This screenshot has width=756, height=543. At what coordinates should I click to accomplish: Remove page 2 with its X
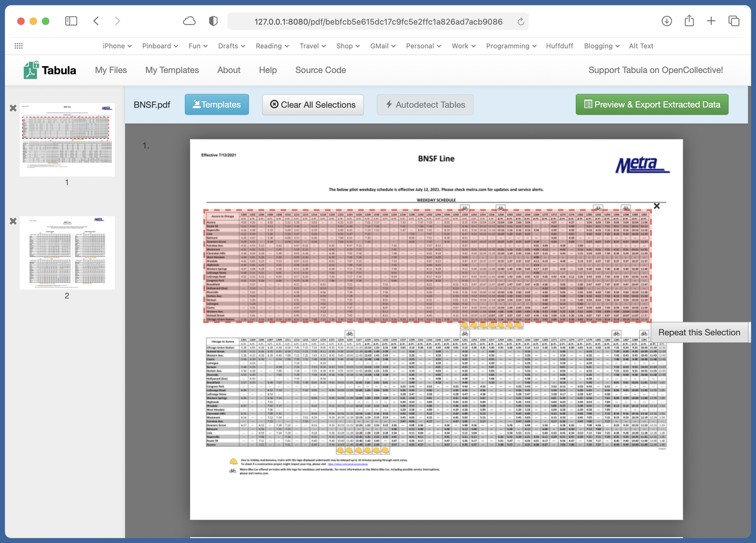(x=13, y=221)
